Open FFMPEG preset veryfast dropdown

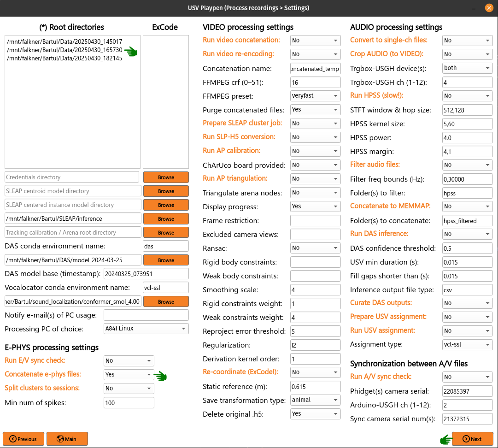(x=315, y=95)
